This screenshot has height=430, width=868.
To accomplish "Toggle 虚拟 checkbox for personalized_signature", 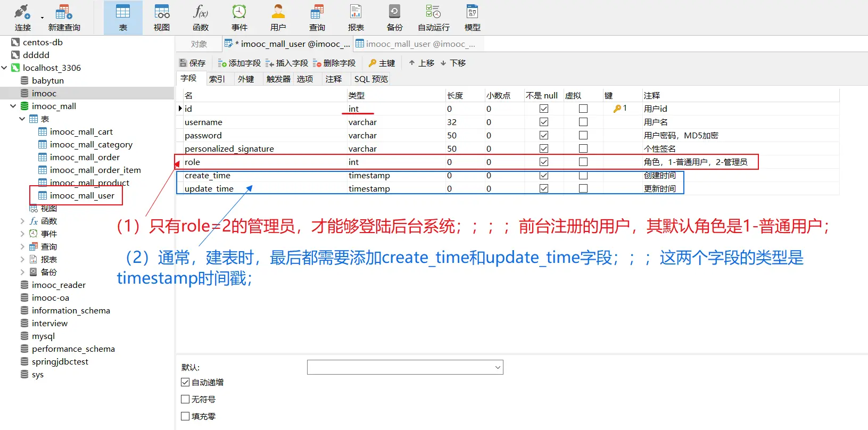I will [583, 148].
